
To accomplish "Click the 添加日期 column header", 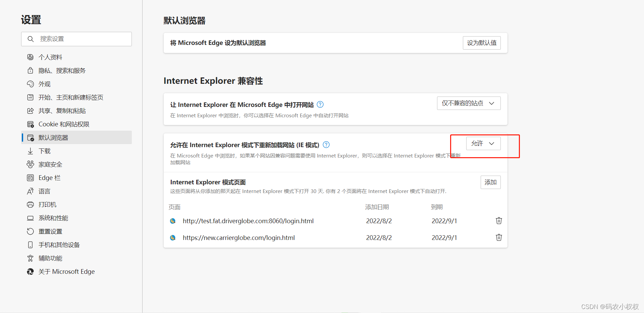I will [377, 207].
